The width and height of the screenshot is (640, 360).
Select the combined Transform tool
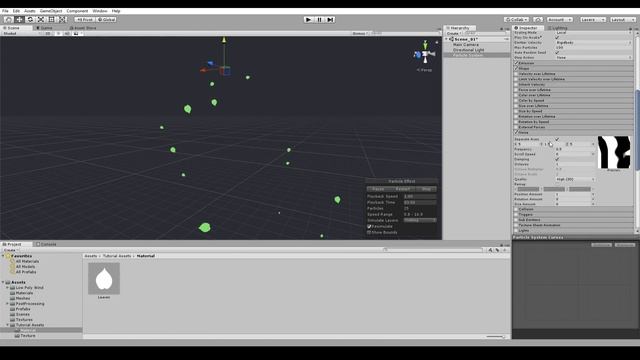click(x=62, y=19)
